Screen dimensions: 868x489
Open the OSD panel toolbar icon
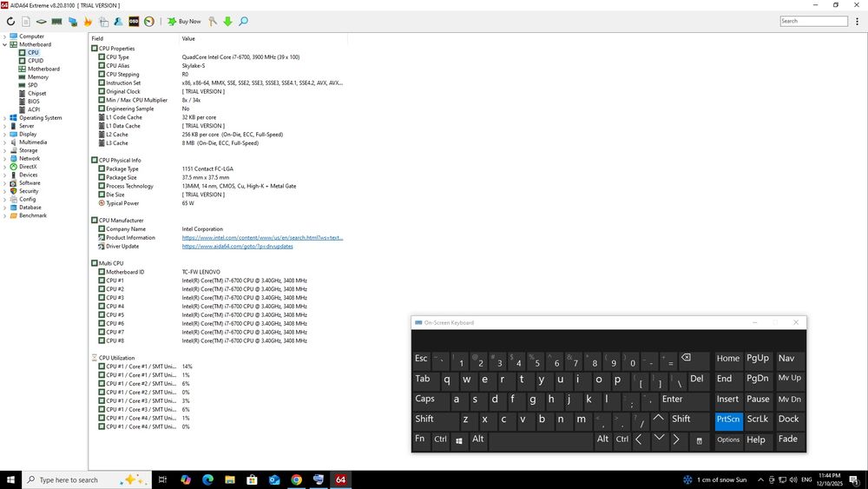(x=134, y=22)
